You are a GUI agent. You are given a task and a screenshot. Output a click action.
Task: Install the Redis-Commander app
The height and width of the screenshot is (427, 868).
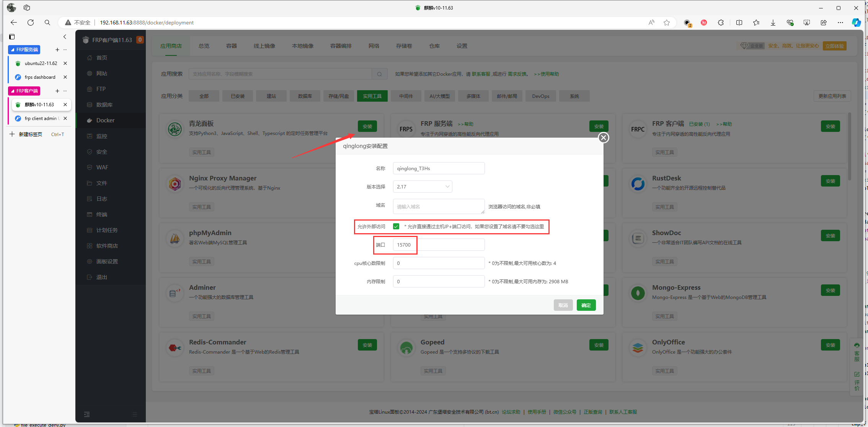[x=367, y=345]
